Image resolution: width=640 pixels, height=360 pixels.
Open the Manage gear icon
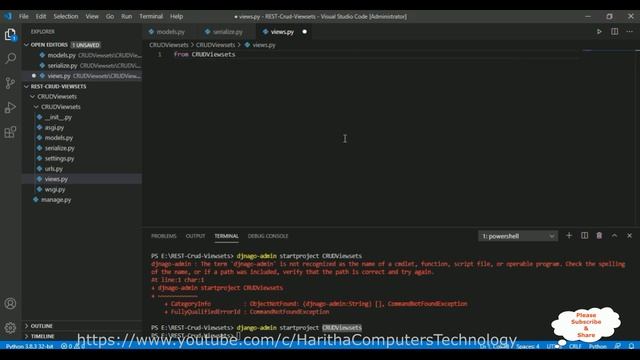pyautogui.click(x=10, y=327)
